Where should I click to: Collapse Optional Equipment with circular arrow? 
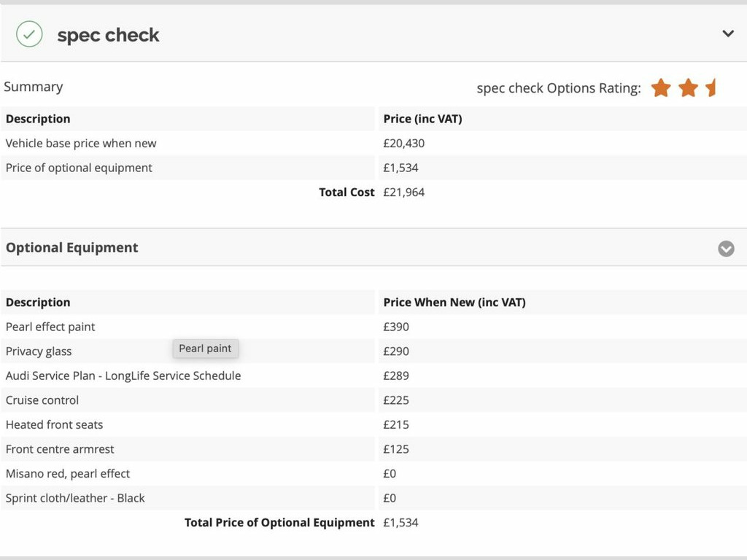726,249
